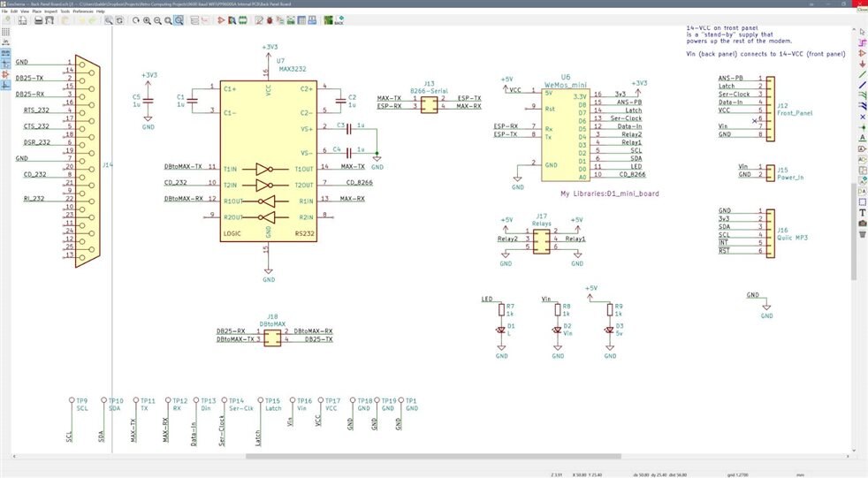Screen dimensions: 868x478
Task: Select the Add Wire tool
Action: pyautogui.click(x=862, y=73)
